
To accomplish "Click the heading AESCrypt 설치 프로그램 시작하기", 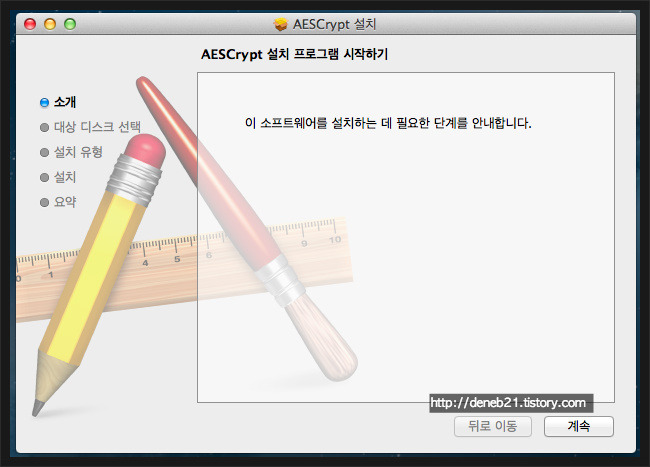I will pos(294,54).
